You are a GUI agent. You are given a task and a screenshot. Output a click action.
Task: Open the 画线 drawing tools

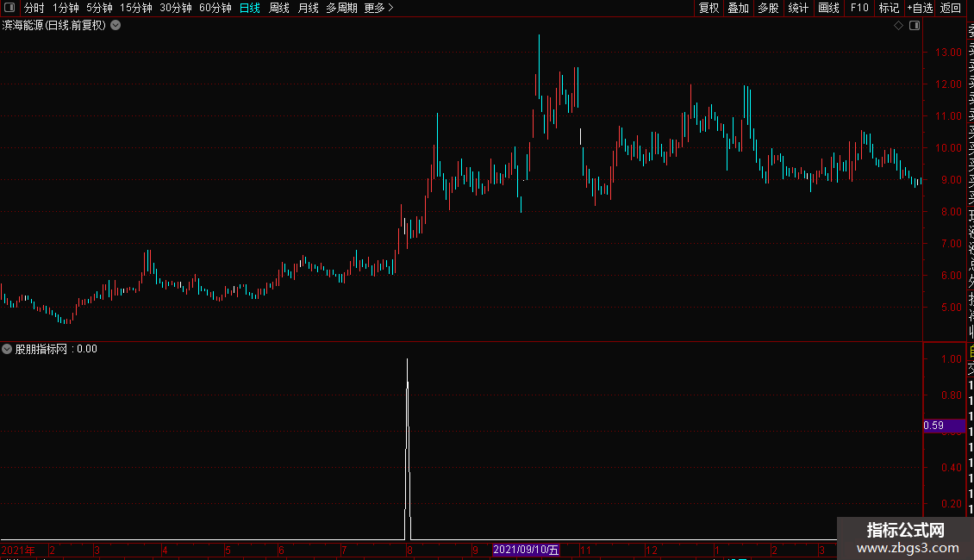[x=828, y=8]
